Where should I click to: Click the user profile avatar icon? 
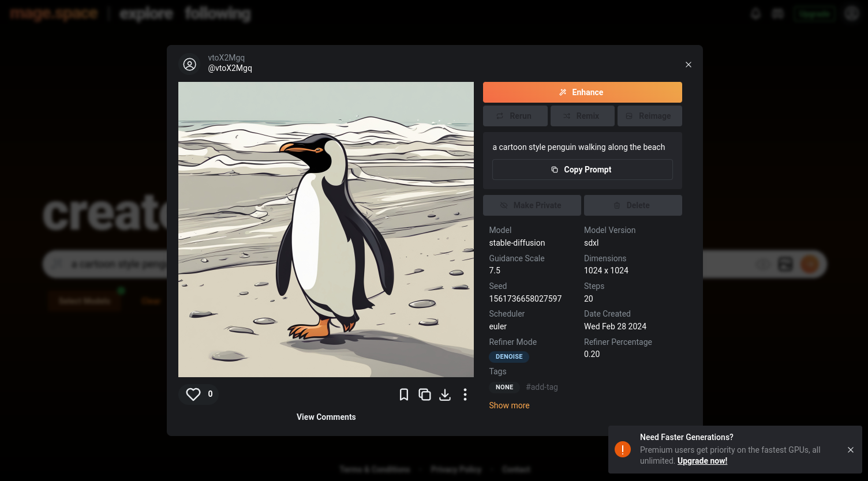pos(190,64)
